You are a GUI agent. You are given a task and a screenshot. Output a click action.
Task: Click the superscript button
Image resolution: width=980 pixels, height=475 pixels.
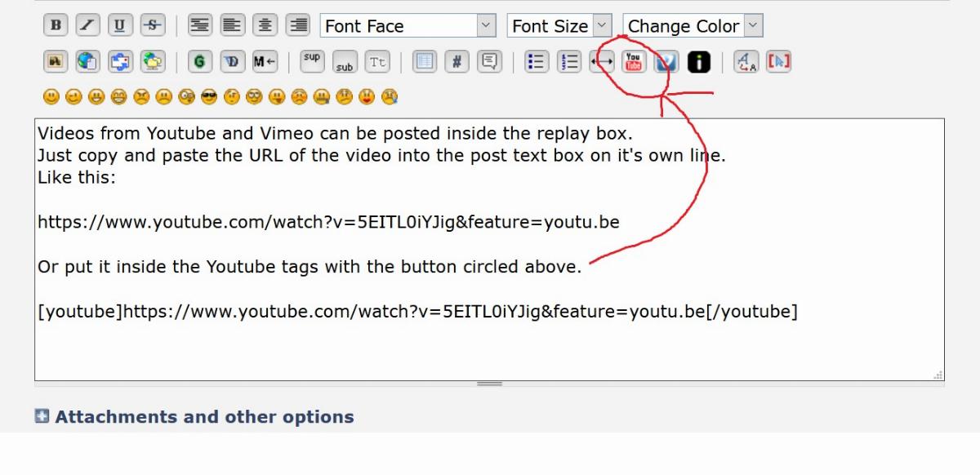point(312,62)
